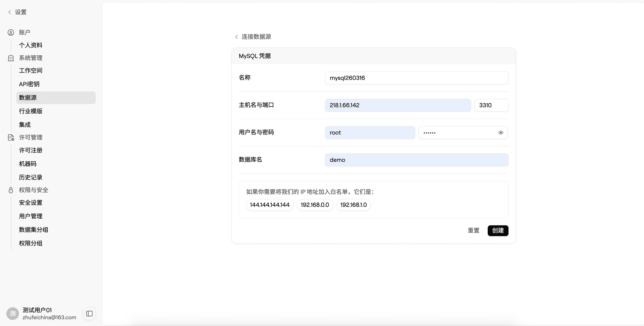Viewport: 644px width, 326px height.
Task: Select the port field showing 3310
Action: [491, 105]
